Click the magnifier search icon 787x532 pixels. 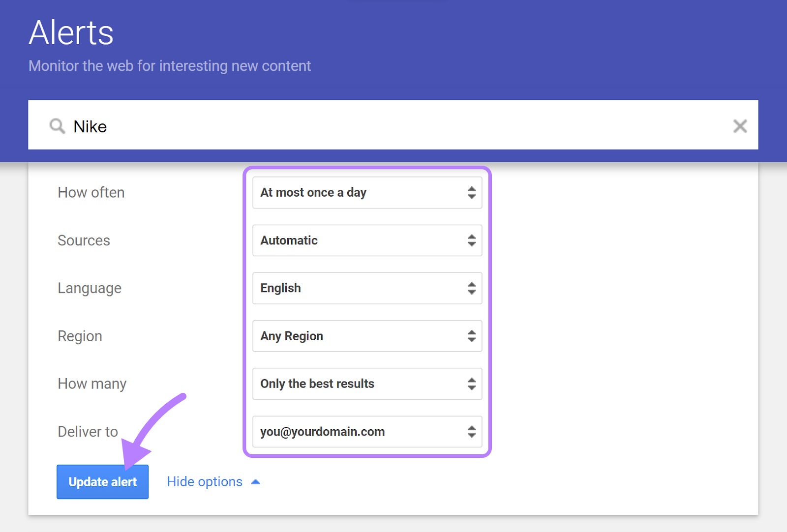pos(57,126)
